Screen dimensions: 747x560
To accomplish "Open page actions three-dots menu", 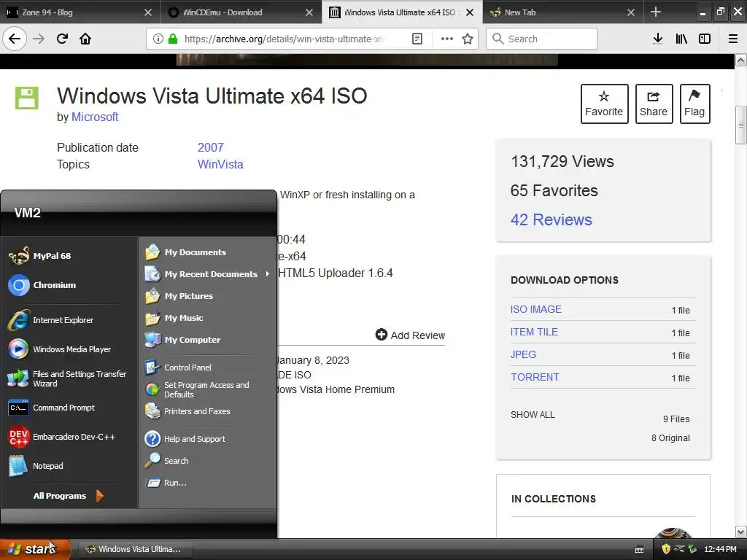I will (447, 39).
